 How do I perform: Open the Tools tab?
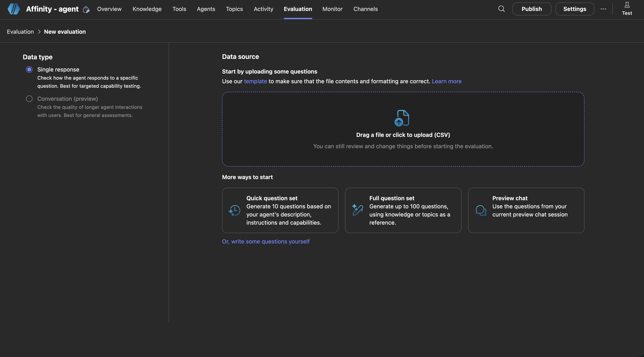pyautogui.click(x=179, y=9)
